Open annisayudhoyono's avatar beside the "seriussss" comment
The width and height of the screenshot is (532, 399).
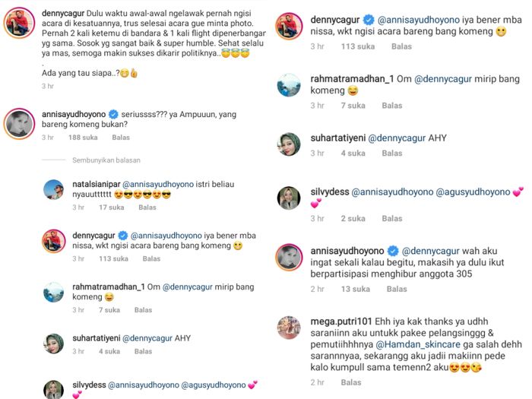(21, 121)
